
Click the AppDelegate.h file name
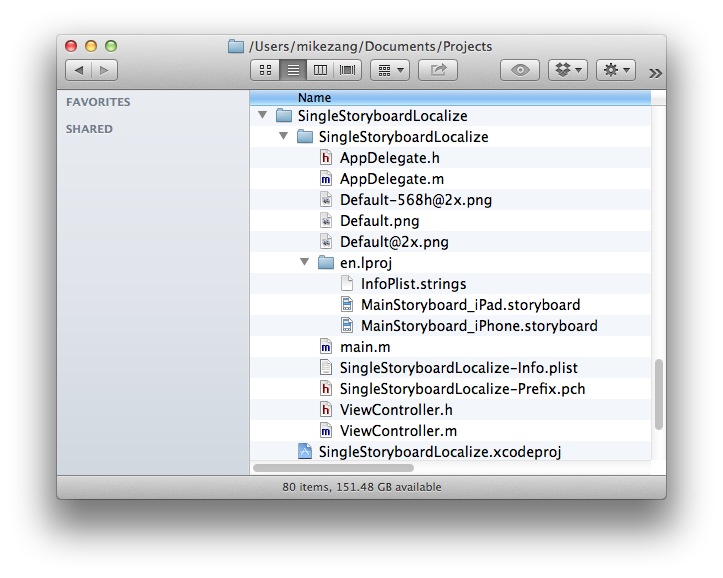tap(390, 158)
